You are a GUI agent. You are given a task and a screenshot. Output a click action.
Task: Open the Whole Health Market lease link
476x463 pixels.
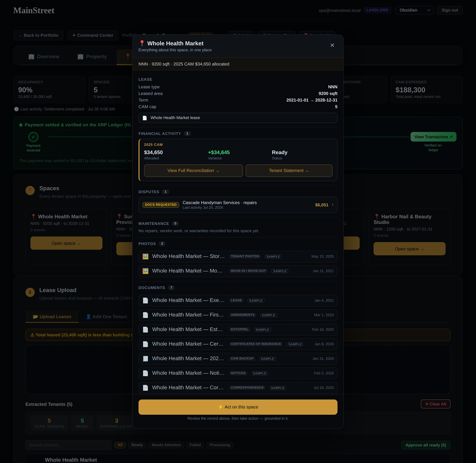pyautogui.click(x=238, y=118)
